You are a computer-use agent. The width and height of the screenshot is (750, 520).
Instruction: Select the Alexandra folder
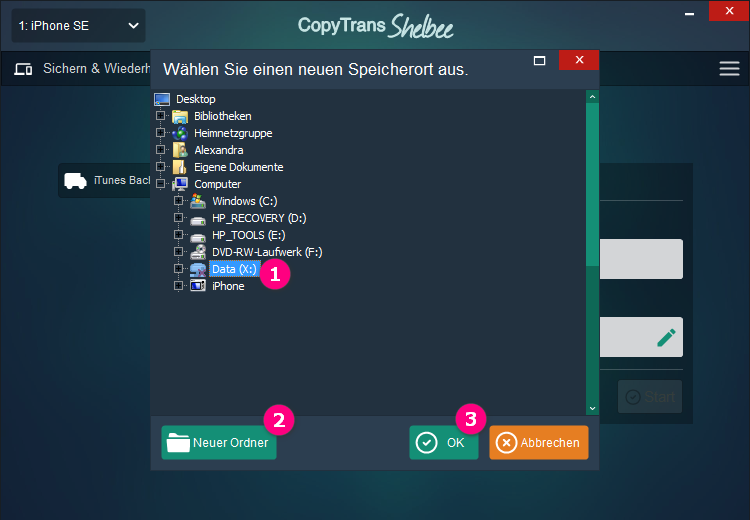219,150
